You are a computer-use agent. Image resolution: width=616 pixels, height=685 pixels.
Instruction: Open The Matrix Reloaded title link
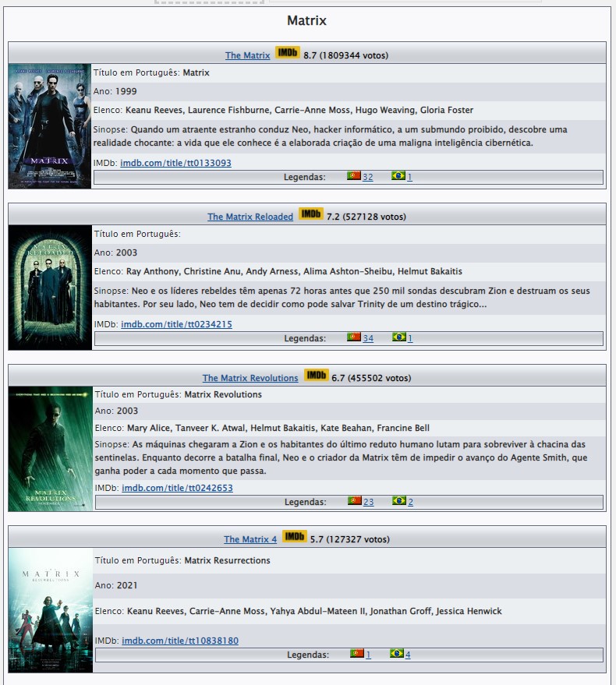(x=250, y=217)
